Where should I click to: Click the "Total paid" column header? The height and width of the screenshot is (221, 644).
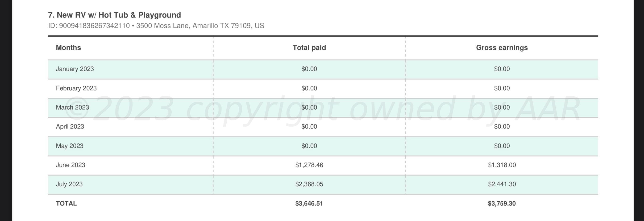309,47
